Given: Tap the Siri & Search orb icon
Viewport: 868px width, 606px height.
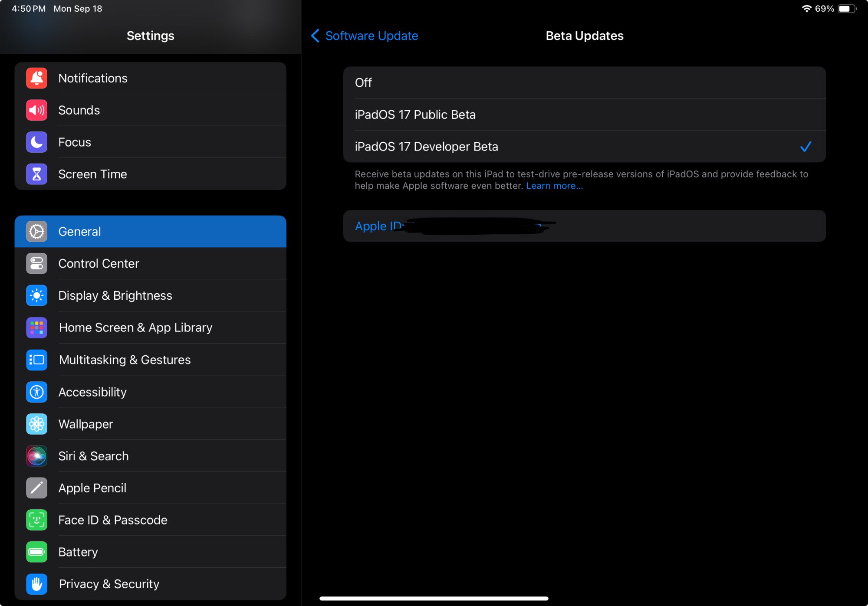Looking at the screenshot, I should tap(36, 456).
